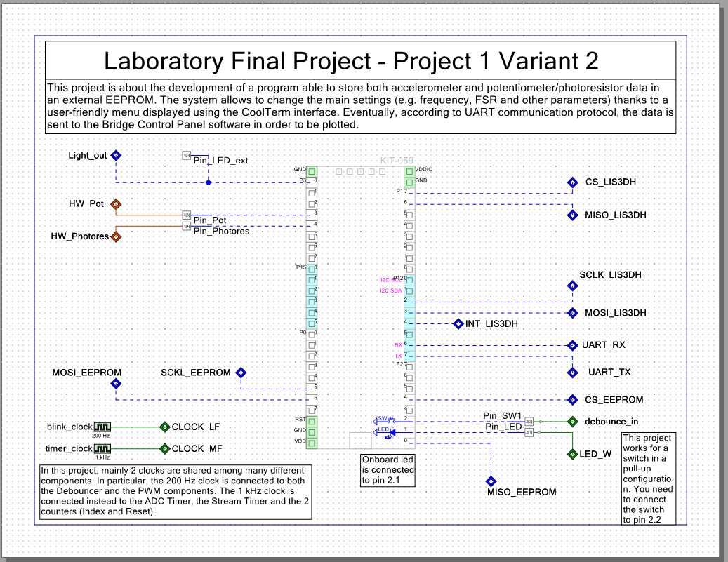Click the Onboard led annotation box
Image resolution: width=728 pixels, height=562 pixels.
(387, 470)
